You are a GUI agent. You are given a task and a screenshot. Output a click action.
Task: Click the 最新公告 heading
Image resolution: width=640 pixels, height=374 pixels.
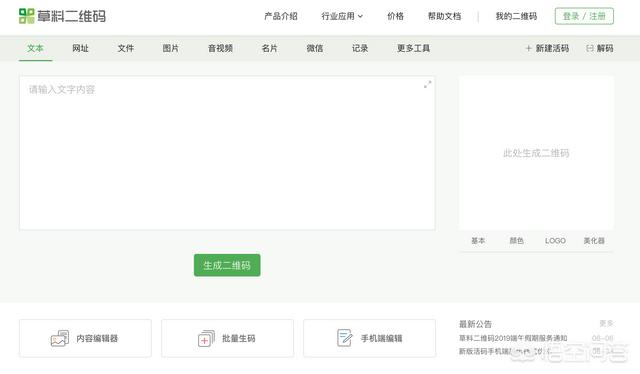click(x=475, y=324)
